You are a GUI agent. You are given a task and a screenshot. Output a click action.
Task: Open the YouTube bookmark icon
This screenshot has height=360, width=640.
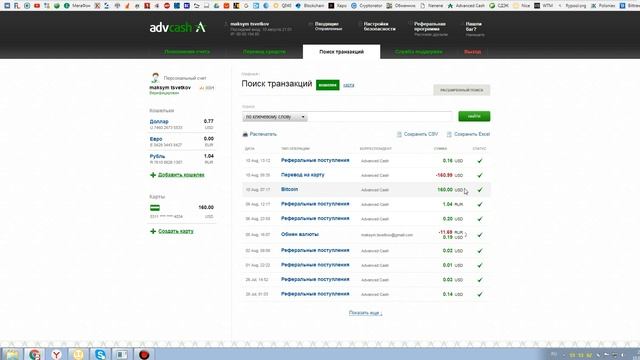click(37, 6)
